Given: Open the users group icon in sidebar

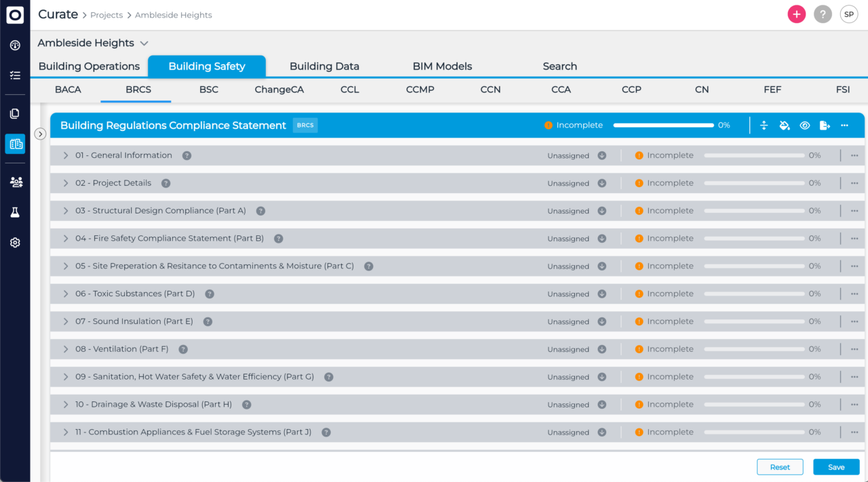Looking at the screenshot, I should (x=15, y=182).
